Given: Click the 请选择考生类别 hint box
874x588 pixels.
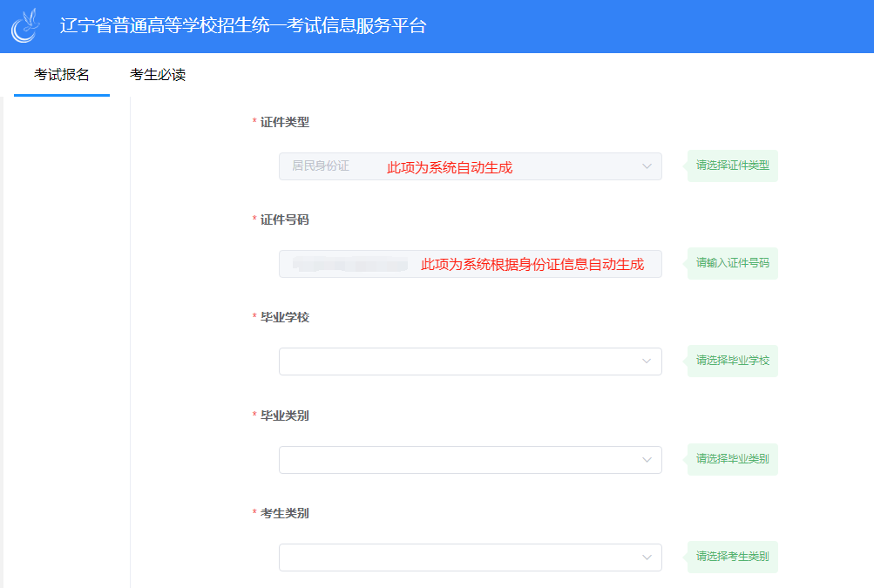Looking at the screenshot, I should click(732, 557).
